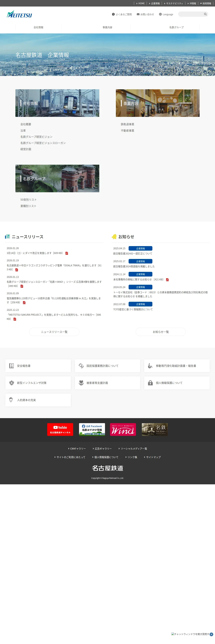Open the Wind magazine banner
This screenshot has width=215, height=644.
[x=123, y=430]
